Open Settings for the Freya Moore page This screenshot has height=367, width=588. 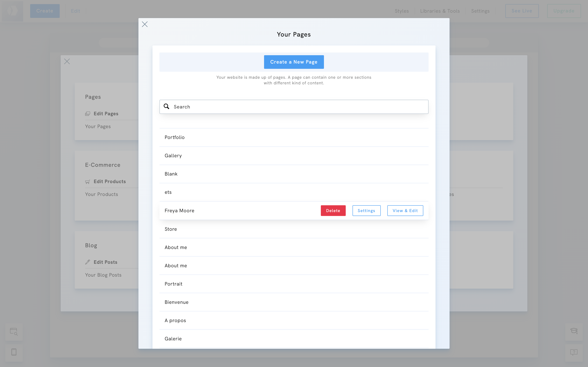pos(366,211)
